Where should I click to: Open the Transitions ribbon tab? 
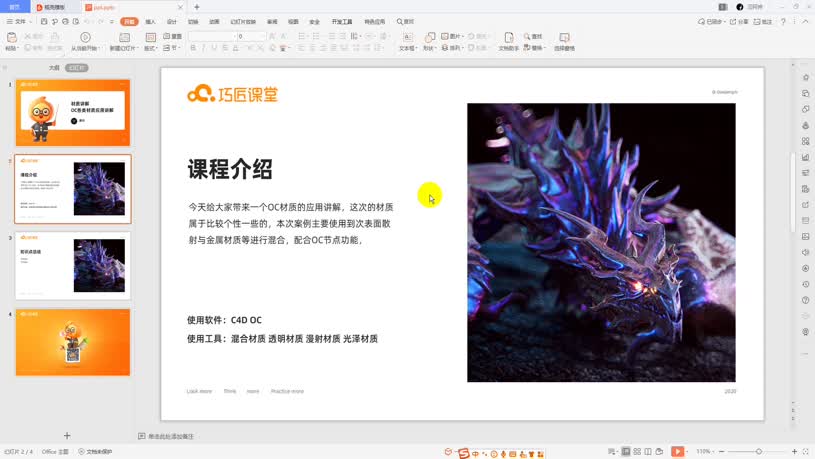[193, 22]
